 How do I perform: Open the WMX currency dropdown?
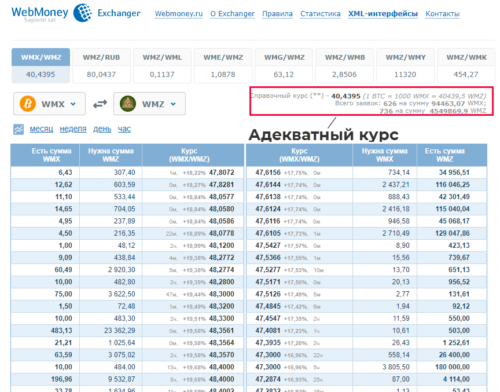49,104
